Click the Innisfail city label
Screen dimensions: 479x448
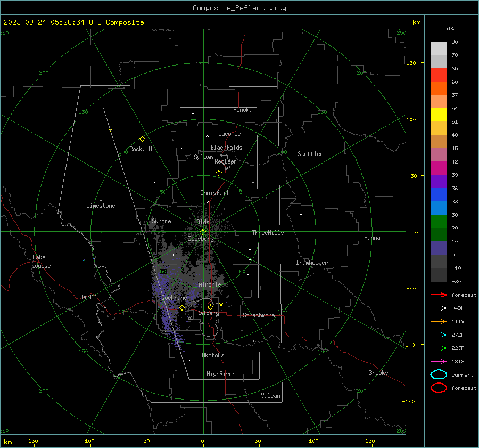214,193
